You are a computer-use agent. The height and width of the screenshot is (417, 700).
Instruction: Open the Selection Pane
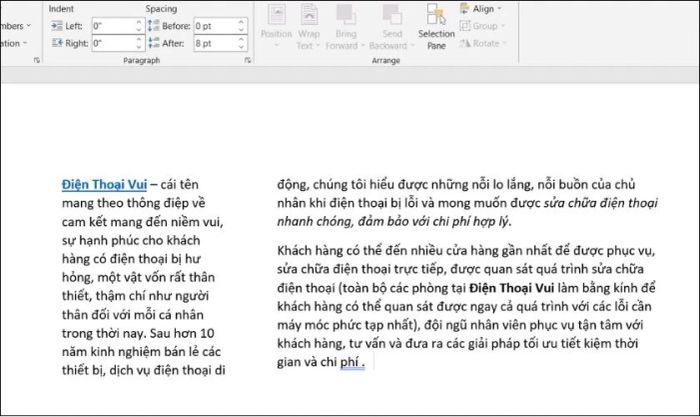[436, 26]
